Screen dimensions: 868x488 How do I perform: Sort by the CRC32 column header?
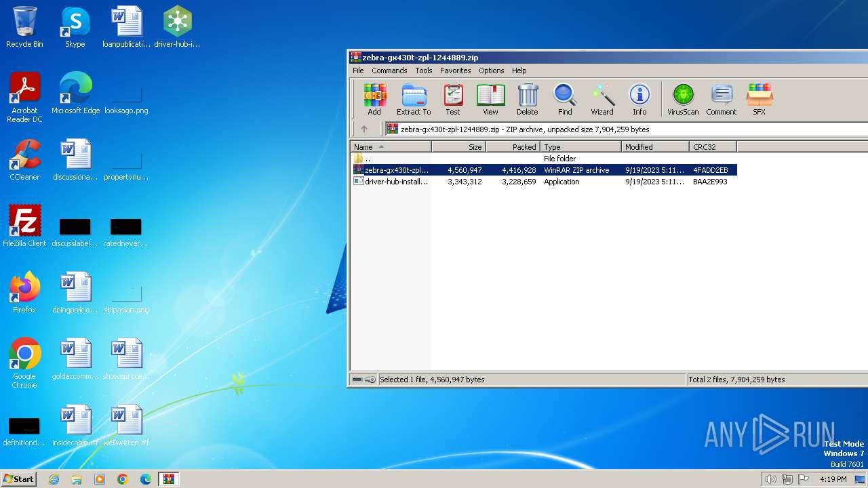point(713,146)
